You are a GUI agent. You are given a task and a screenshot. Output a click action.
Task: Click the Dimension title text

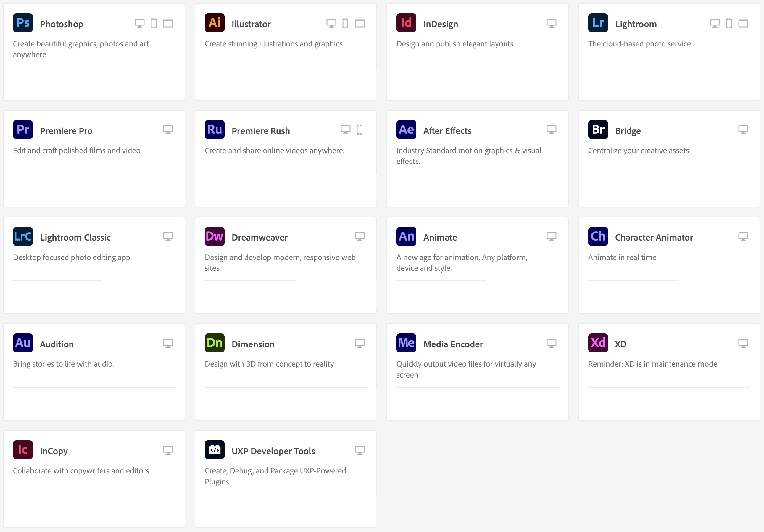pyautogui.click(x=253, y=344)
